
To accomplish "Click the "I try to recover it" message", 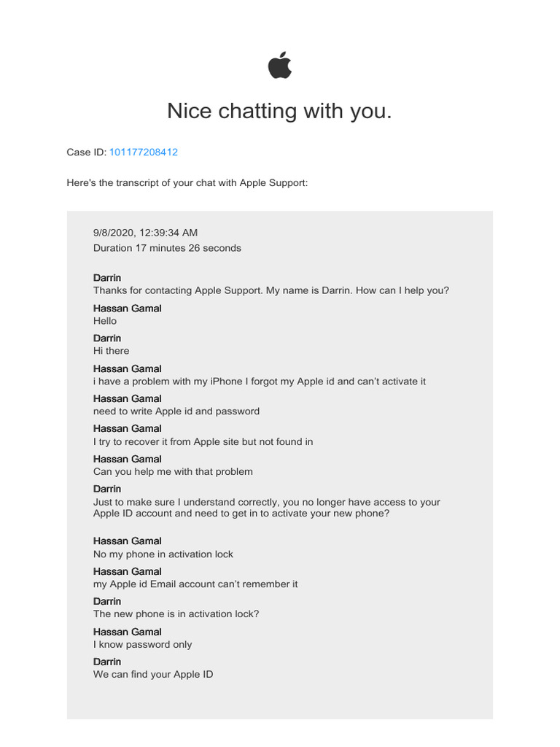I will click(203, 442).
